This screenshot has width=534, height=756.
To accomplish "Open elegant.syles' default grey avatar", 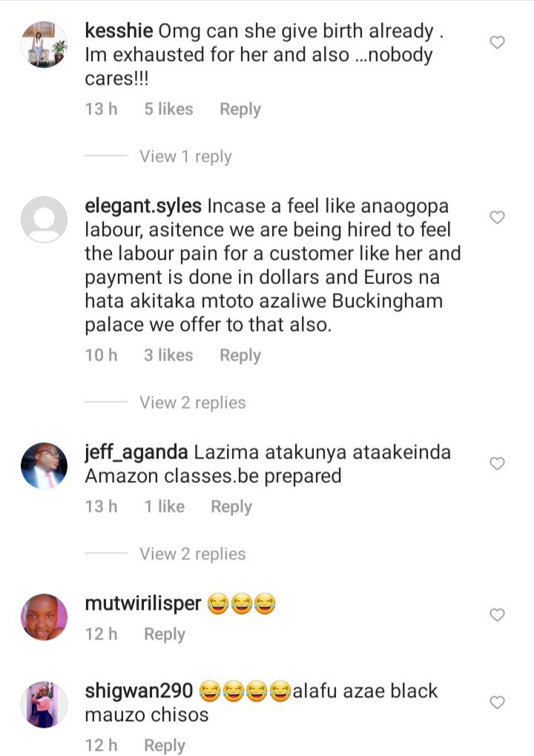I will (44, 220).
